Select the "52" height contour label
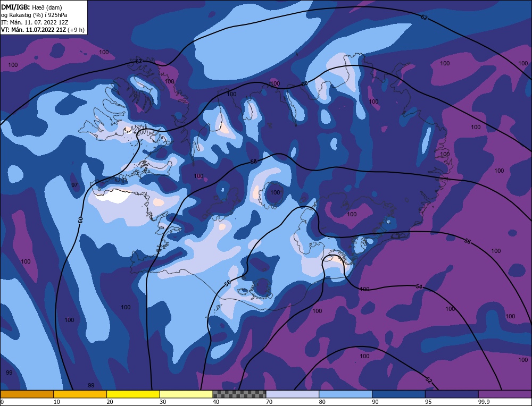Viewport: 532px width, 406px height. pos(428,380)
